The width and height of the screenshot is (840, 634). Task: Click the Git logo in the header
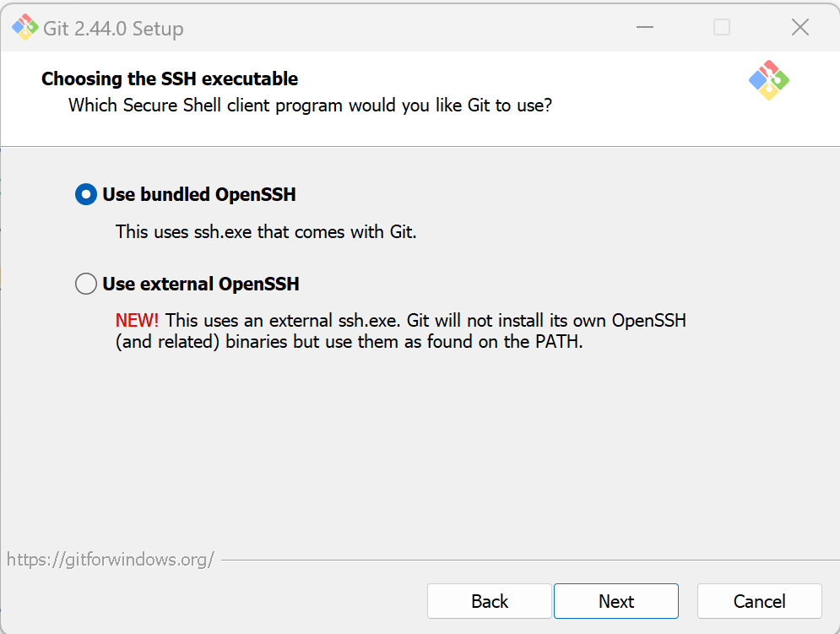click(768, 80)
